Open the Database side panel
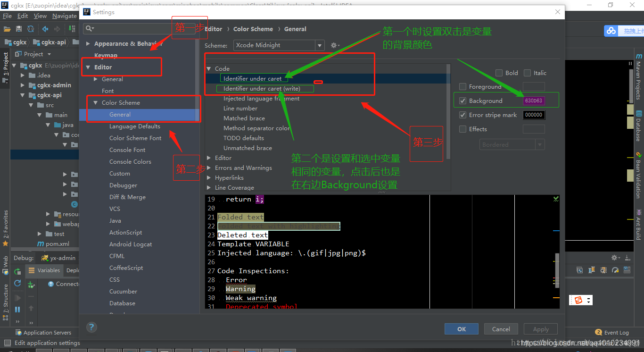Screen dimensions: 644x352 point(638,126)
